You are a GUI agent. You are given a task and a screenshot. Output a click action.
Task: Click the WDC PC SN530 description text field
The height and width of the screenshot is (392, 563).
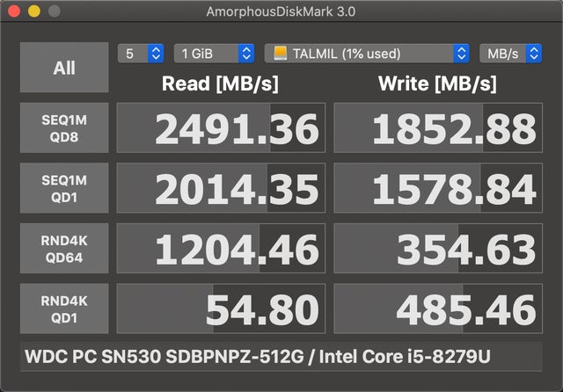click(x=281, y=357)
